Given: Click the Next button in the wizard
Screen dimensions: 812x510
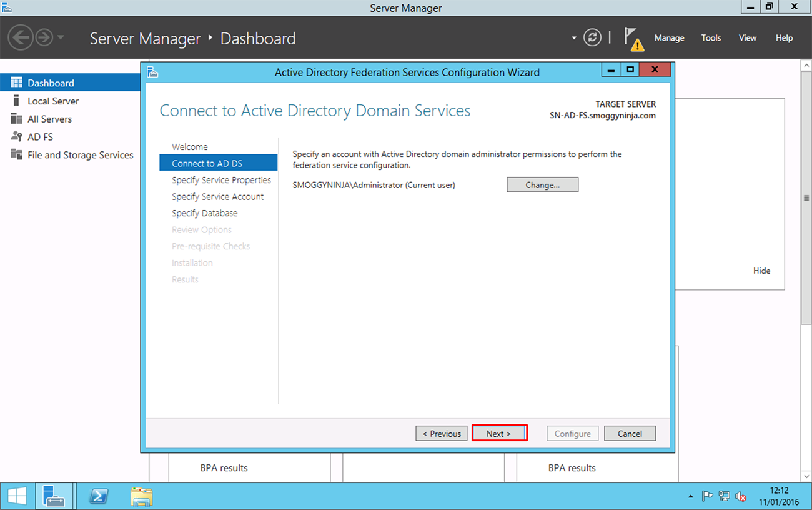Looking at the screenshot, I should pos(499,433).
